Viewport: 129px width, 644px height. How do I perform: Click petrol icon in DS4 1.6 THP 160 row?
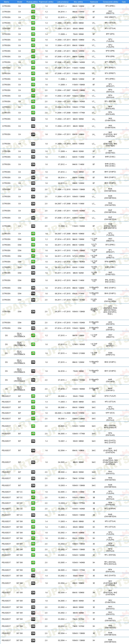(x=33, y=262)
